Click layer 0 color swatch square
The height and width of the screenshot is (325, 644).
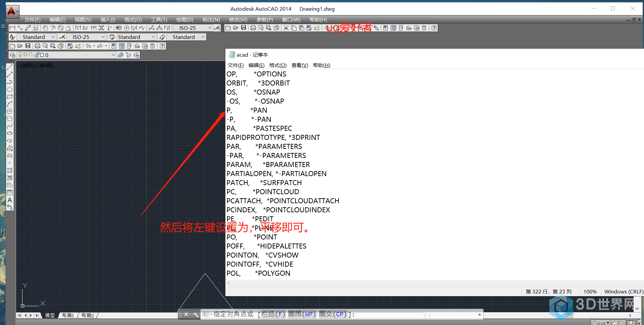tap(42, 55)
